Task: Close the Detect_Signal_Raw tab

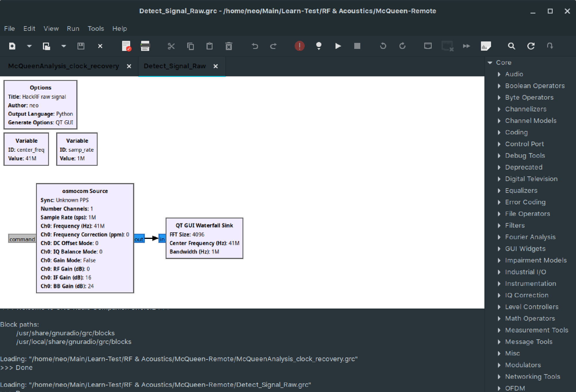Action: coord(216,66)
